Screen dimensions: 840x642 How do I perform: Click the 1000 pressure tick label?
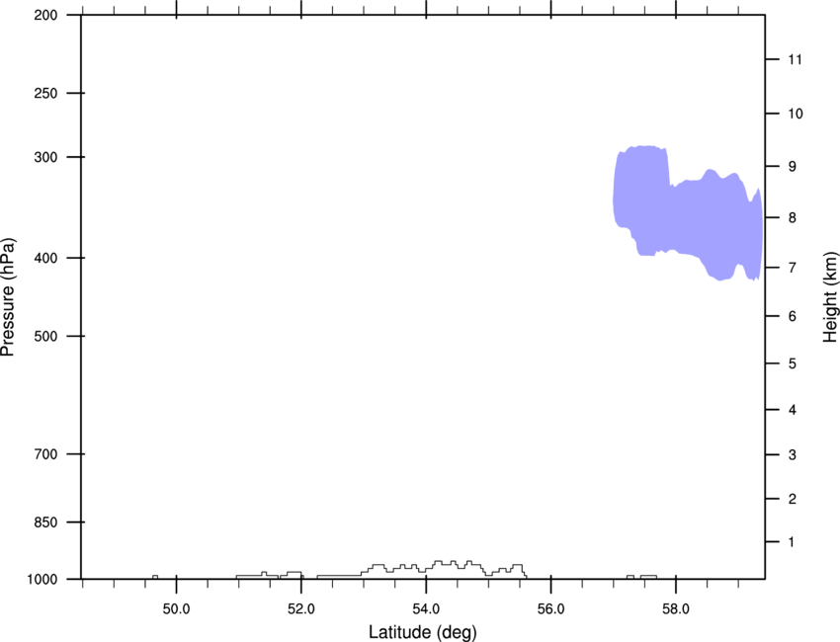coord(42,580)
